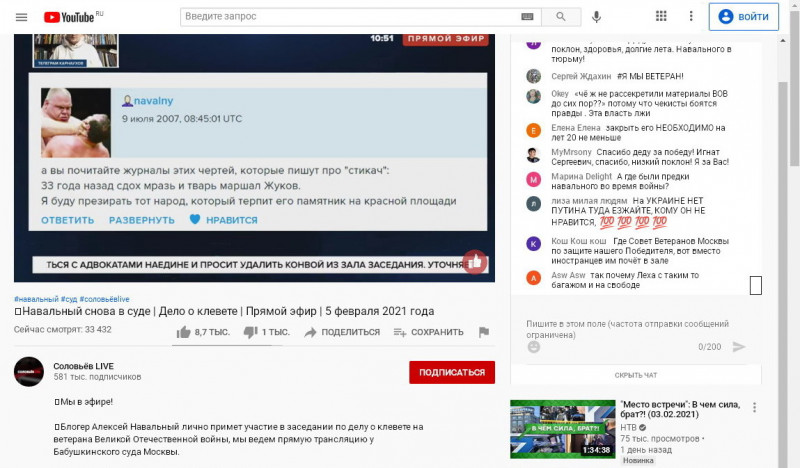Image resolution: width=800 pixels, height=468 pixels.
Task: Click the live video player area
Action: click(254, 158)
